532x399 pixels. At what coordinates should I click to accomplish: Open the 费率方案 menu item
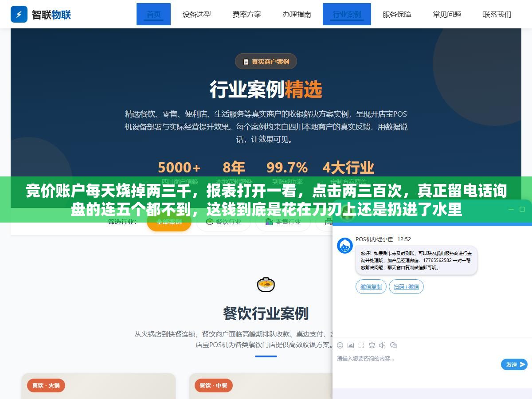pyautogui.click(x=247, y=14)
